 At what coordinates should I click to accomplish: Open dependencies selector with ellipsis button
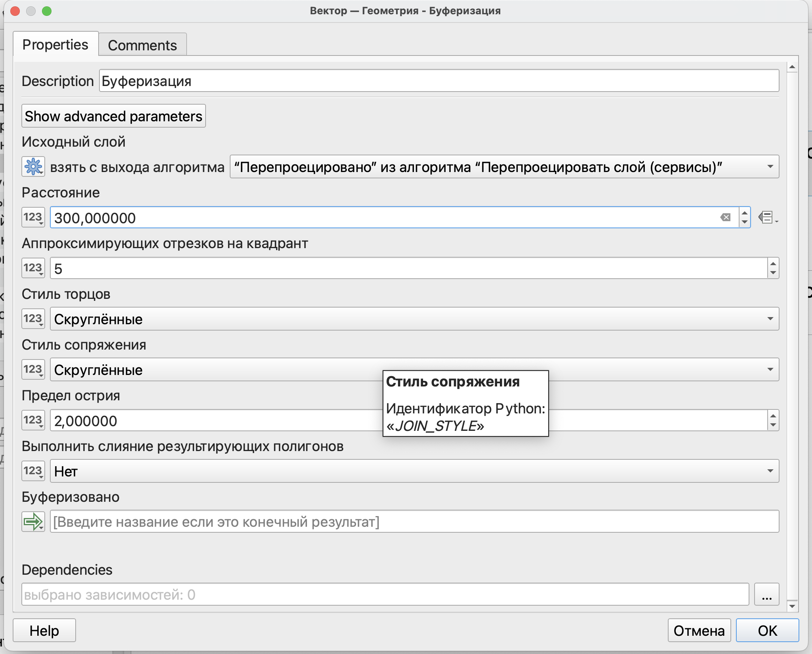coord(766,595)
